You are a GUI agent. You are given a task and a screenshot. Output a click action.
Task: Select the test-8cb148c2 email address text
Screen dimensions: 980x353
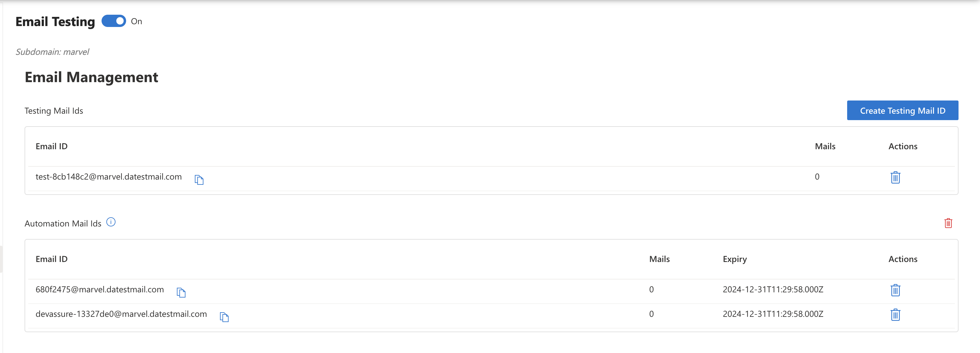pos(108,176)
